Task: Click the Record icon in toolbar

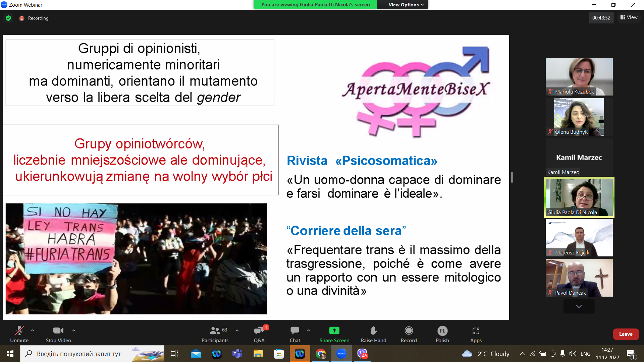Action: pyautogui.click(x=409, y=331)
